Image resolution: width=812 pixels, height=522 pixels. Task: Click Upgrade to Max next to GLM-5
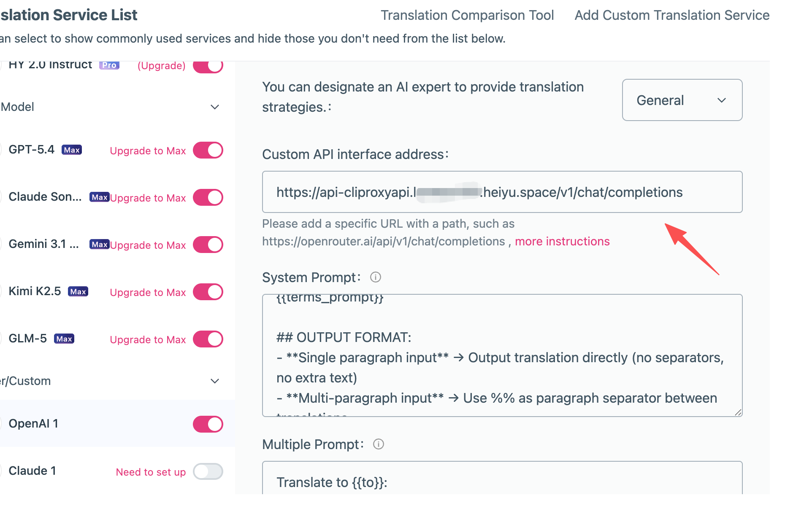(148, 340)
